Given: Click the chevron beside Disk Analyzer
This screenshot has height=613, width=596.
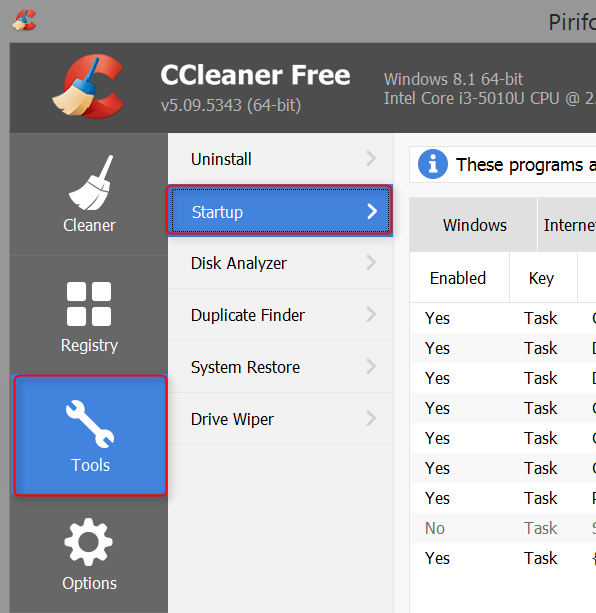Looking at the screenshot, I should pos(372,263).
